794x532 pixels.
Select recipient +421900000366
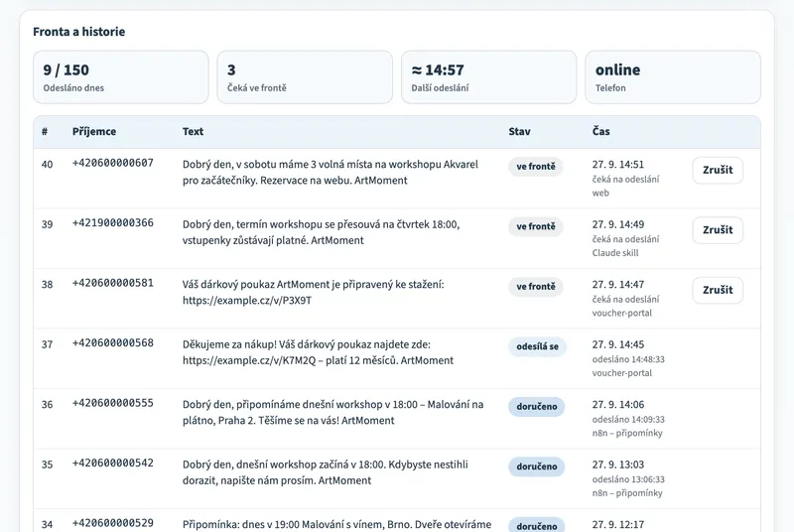coord(113,222)
